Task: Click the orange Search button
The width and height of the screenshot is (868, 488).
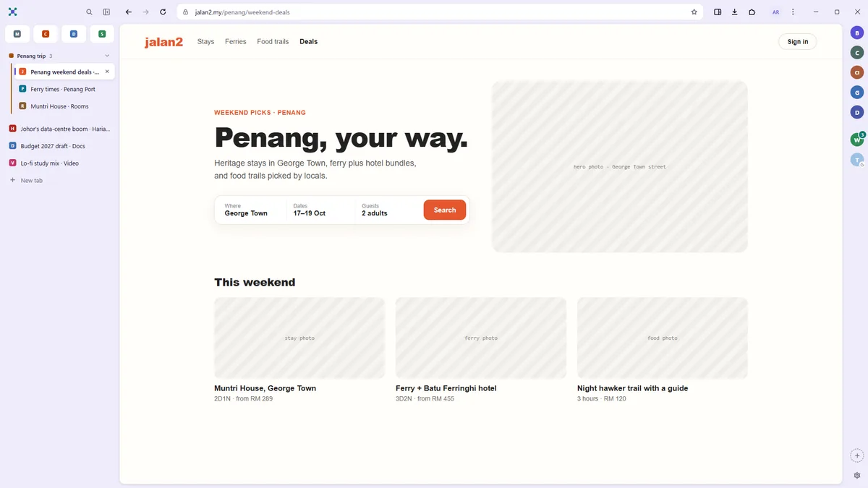Action: click(x=445, y=210)
